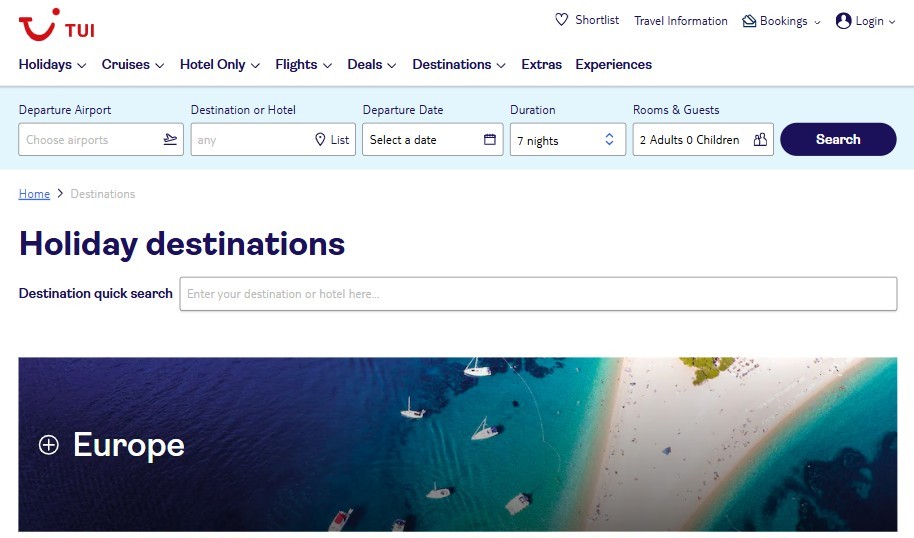Go to the Extras page

click(542, 65)
